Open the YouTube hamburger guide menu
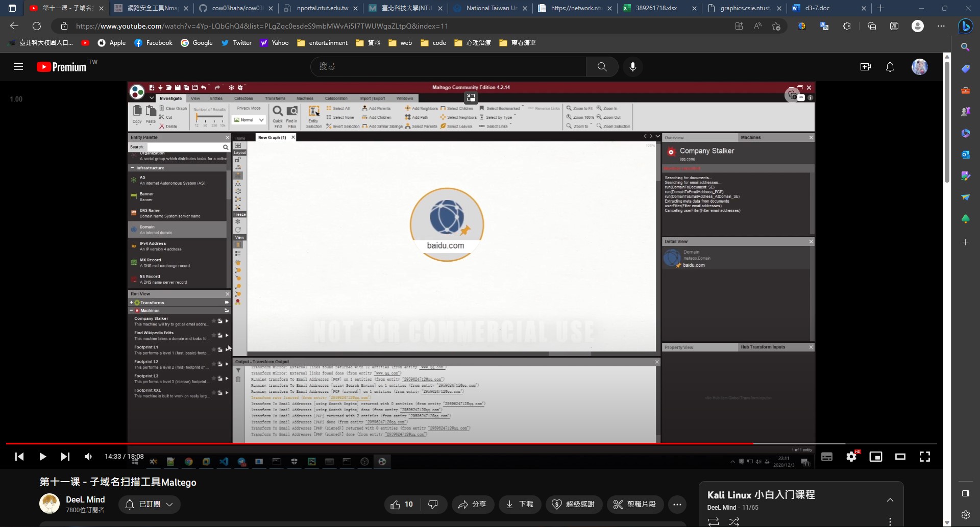The width and height of the screenshot is (980, 527). [18, 67]
